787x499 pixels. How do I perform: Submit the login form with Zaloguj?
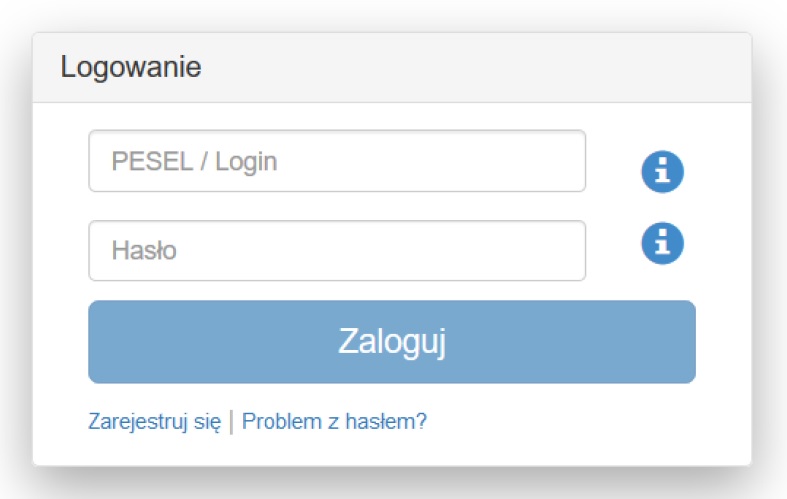[x=392, y=342]
